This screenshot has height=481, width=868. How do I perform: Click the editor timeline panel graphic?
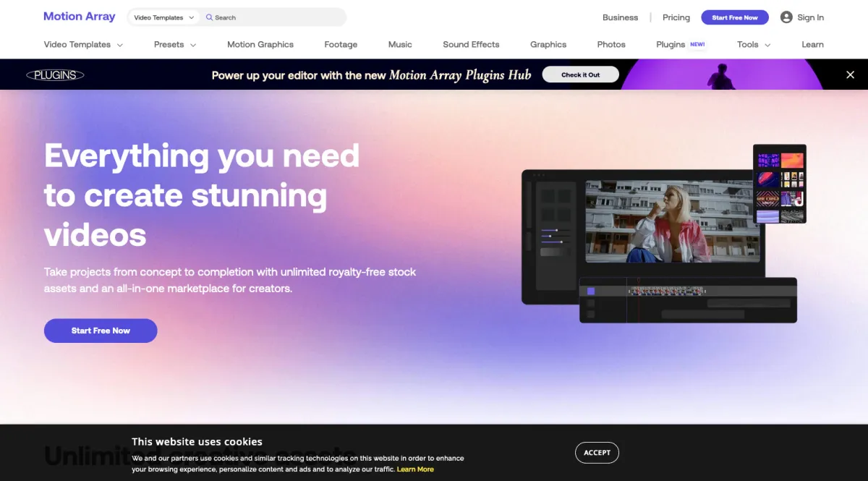688,300
